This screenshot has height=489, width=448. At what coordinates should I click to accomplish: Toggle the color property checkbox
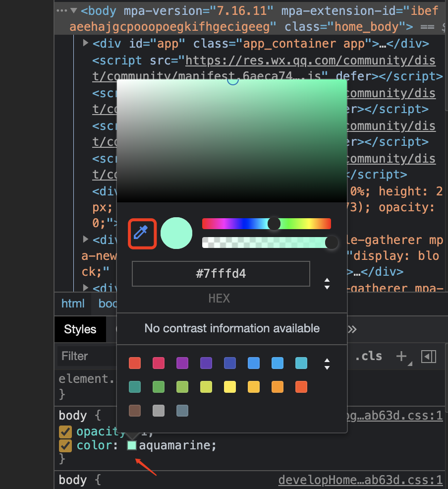(65, 446)
